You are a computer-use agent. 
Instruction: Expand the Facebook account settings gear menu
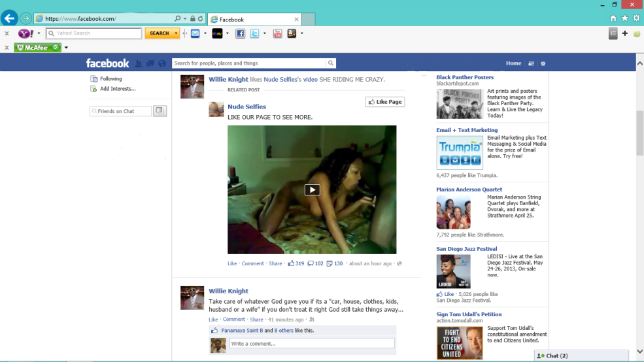click(x=543, y=63)
